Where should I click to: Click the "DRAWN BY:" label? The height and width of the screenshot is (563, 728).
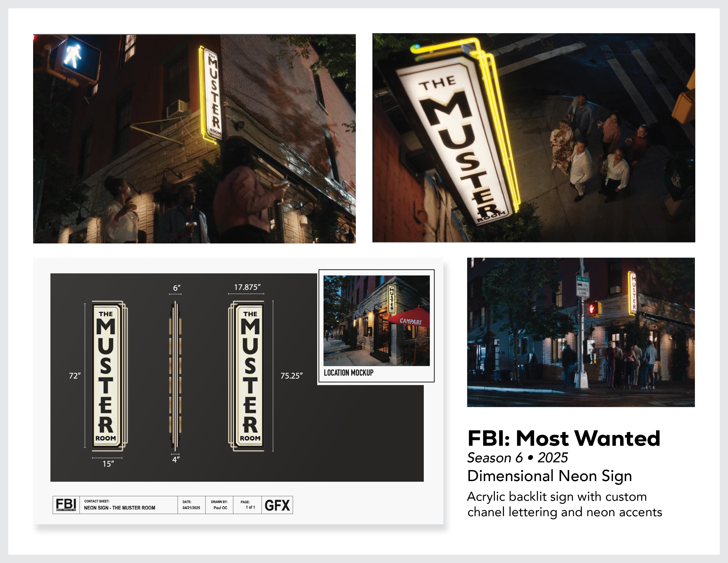click(219, 502)
